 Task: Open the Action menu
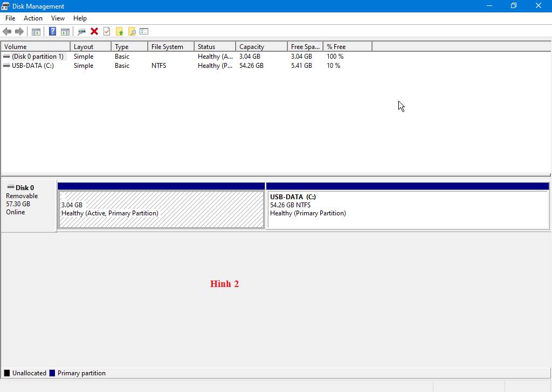tap(33, 18)
